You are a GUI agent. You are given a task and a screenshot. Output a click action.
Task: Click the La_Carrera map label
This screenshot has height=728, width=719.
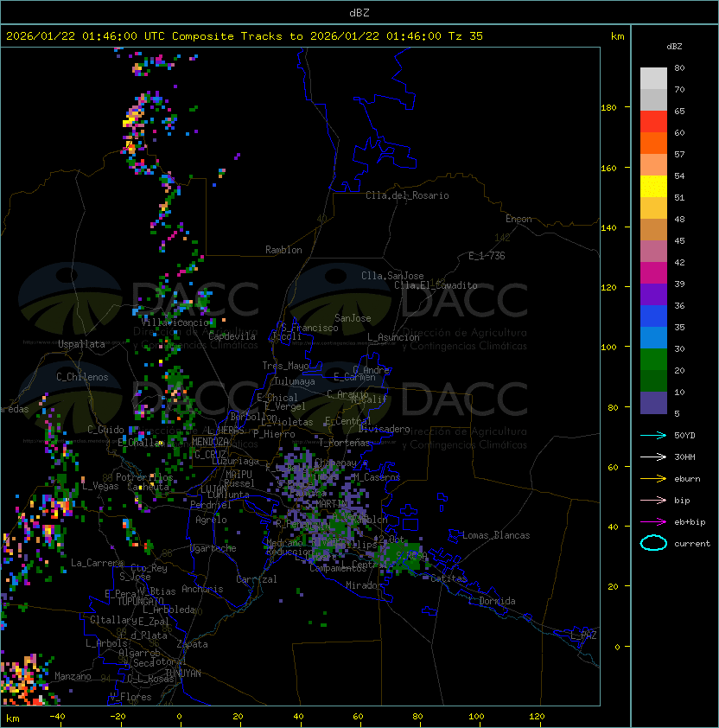pyautogui.click(x=98, y=563)
